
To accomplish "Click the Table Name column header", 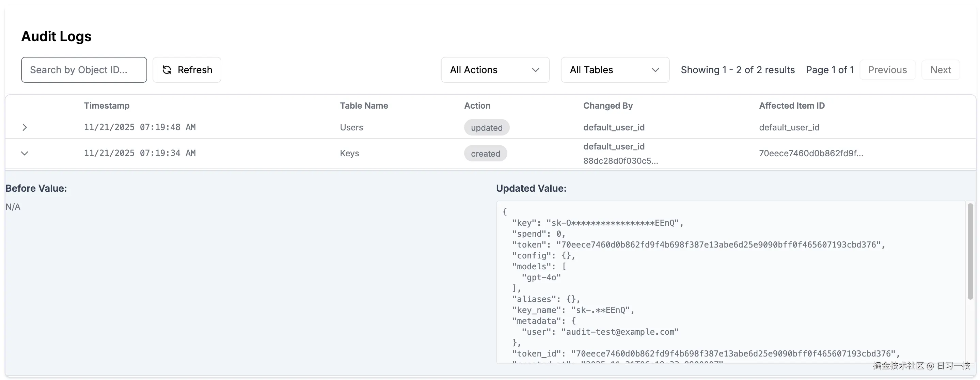I will tap(364, 106).
